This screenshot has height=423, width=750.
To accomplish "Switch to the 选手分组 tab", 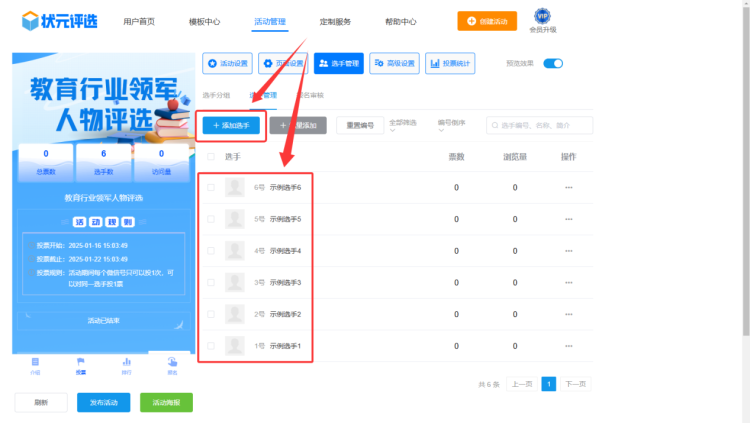I will 216,95.
